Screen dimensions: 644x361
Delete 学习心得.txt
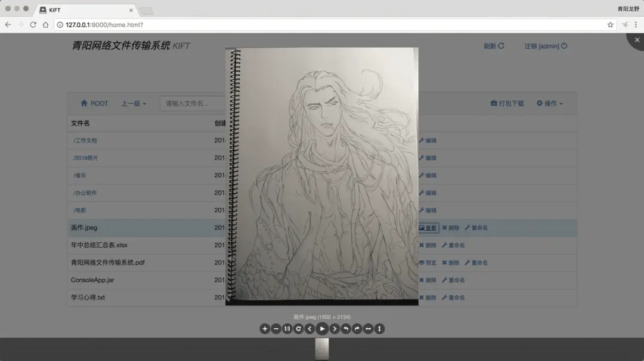pyautogui.click(x=428, y=298)
